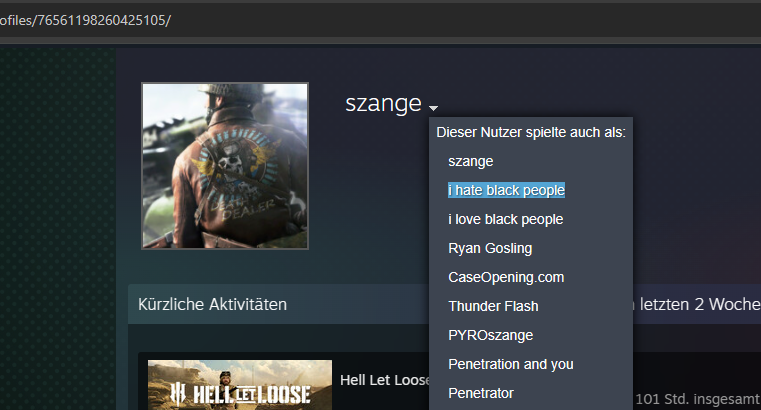Image resolution: width=761 pixels, height=410 pixels.
Task: Click the '101 Std. insgesamt' playtime text
Action: [698, 399]
